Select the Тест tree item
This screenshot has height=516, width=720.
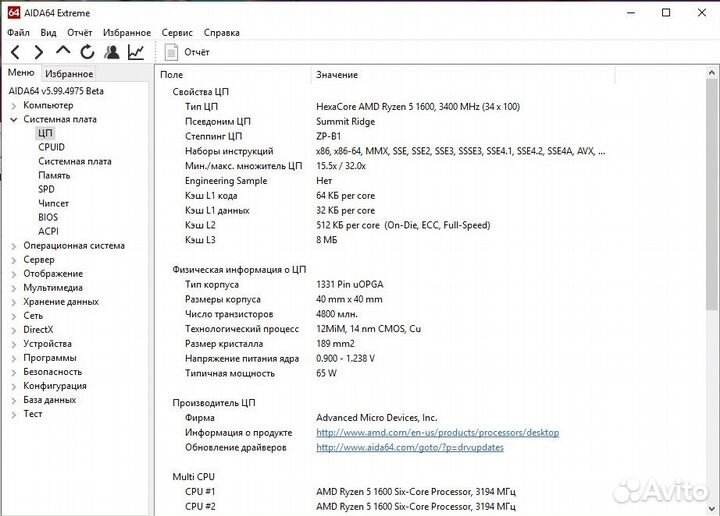tap(33, 414)
